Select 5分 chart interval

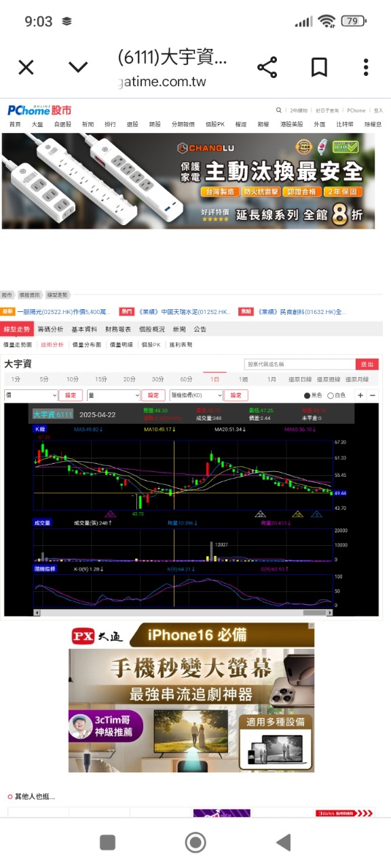[44, 379]
